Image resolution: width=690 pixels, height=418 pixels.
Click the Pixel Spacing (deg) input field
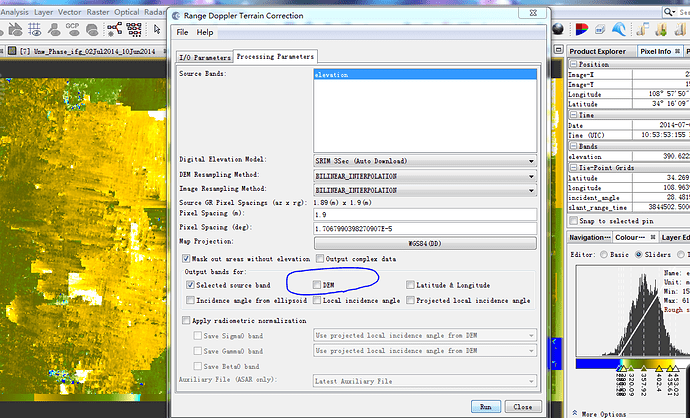point(425,229)
